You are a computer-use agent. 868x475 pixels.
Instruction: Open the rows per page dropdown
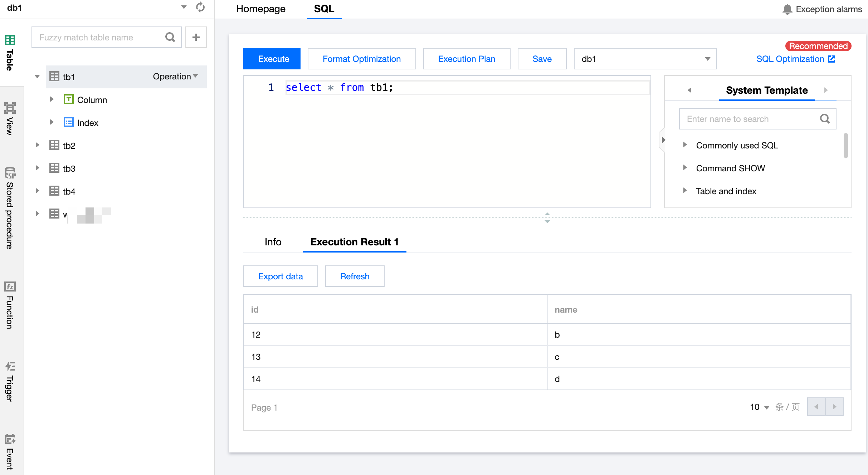point(759,407)
